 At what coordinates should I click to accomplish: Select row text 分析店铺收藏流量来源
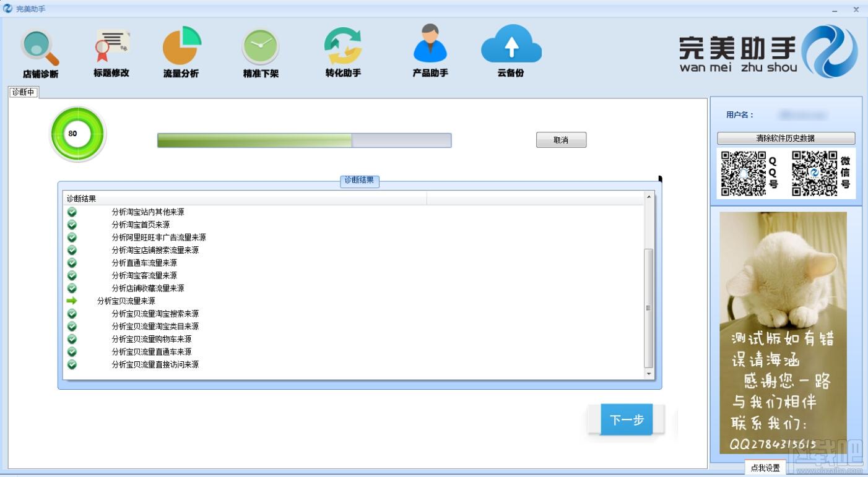click(148, 288)
